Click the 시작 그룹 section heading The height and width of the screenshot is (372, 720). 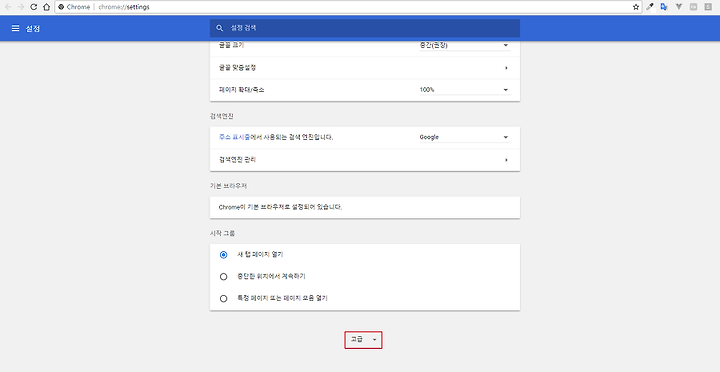pyautogui.click(x=222, y=233)
